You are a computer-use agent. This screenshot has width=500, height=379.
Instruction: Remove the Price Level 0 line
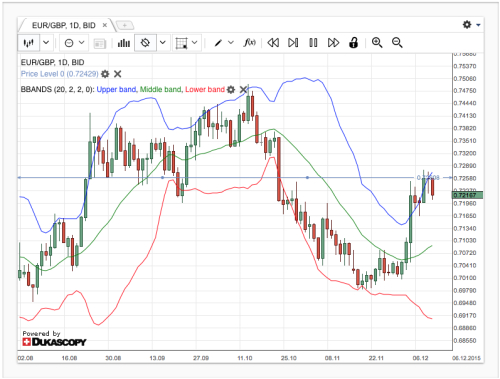pos(117,74)
